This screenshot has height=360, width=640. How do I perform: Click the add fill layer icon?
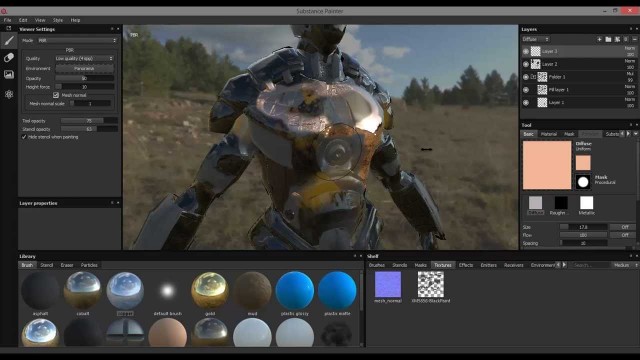click(617, 39)
